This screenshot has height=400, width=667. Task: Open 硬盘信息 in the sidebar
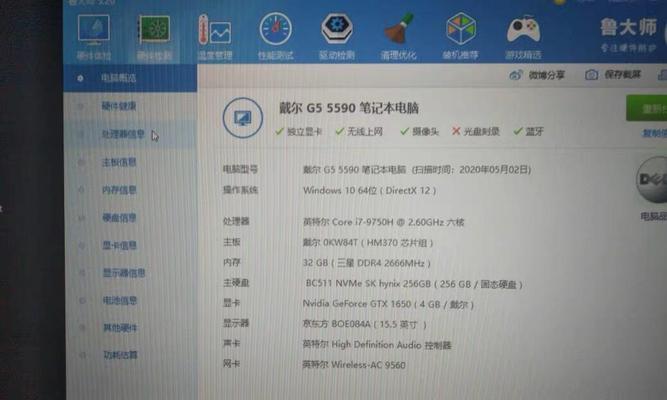pos(130,218)
